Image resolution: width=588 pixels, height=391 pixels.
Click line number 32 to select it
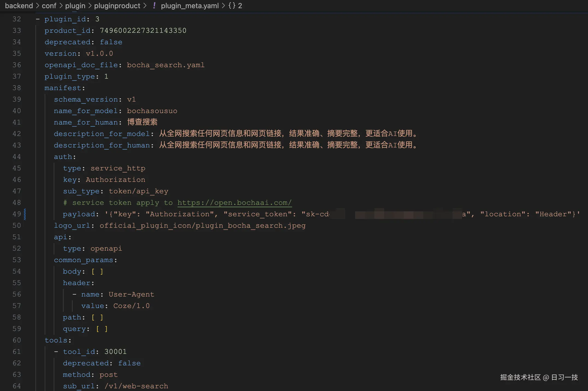click(17, 19)
